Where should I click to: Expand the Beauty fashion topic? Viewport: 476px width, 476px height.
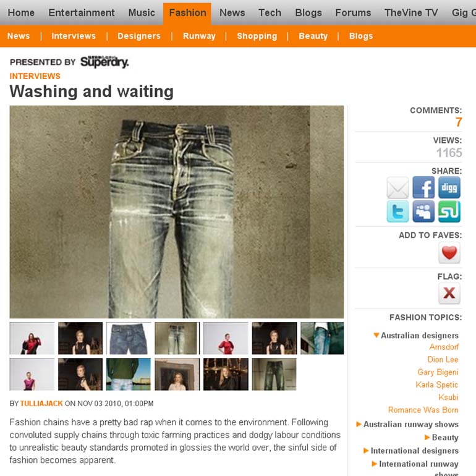pyautogui.click(x=441, y=438)
